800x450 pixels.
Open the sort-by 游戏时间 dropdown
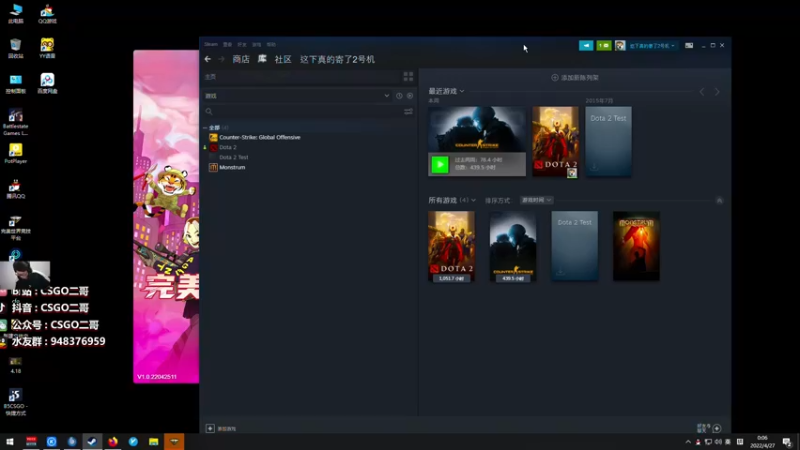pyautogui.click(x=536, y=200)
